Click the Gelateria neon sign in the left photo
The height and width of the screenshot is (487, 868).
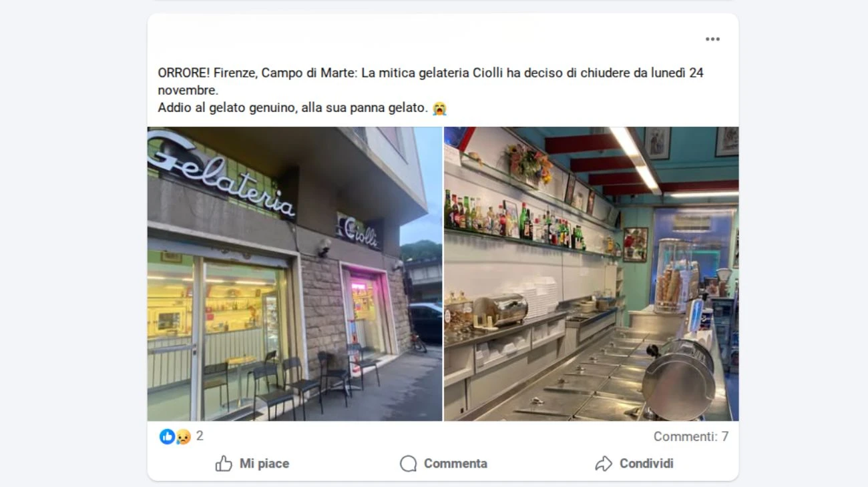point(221,172)
